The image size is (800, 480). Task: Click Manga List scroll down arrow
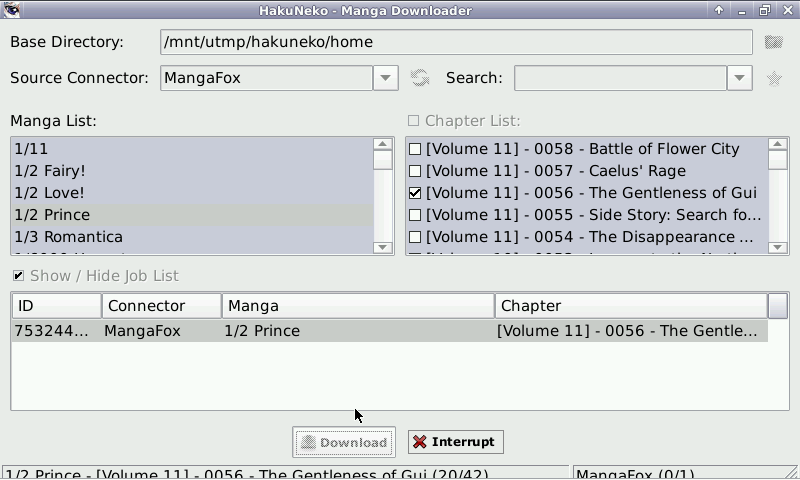coord(383,247)
